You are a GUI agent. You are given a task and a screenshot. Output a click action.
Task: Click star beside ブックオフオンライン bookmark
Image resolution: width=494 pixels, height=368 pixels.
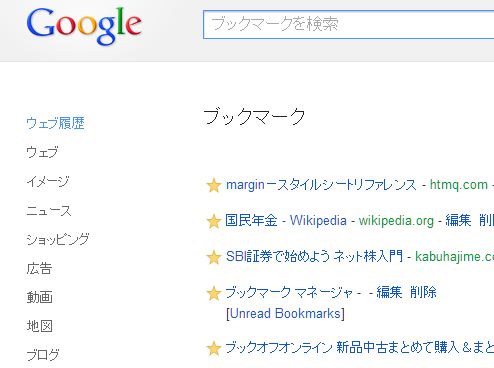[x=214, y=348]
